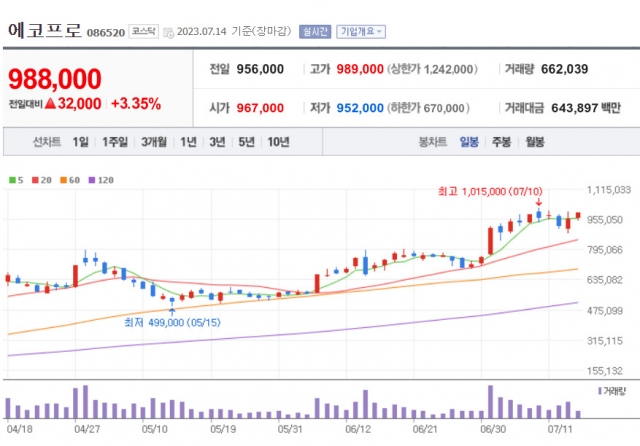Screen dimensions: 640x446
Task: Click the 거래량 value 662,039
Action: 564,69
